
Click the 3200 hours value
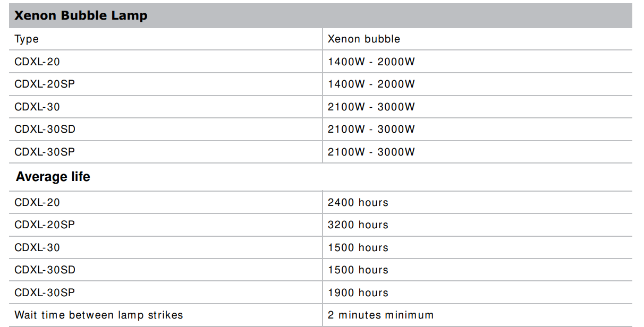(x=358, y=225)
